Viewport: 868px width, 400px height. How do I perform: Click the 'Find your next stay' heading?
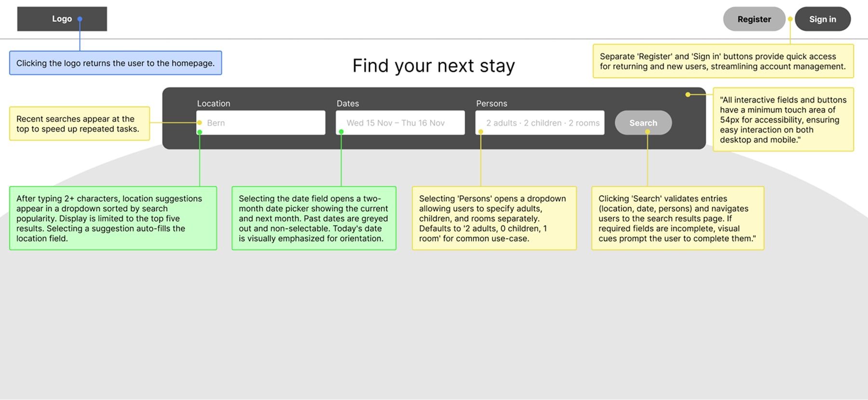pyautogui.click(x=434, y=66)
